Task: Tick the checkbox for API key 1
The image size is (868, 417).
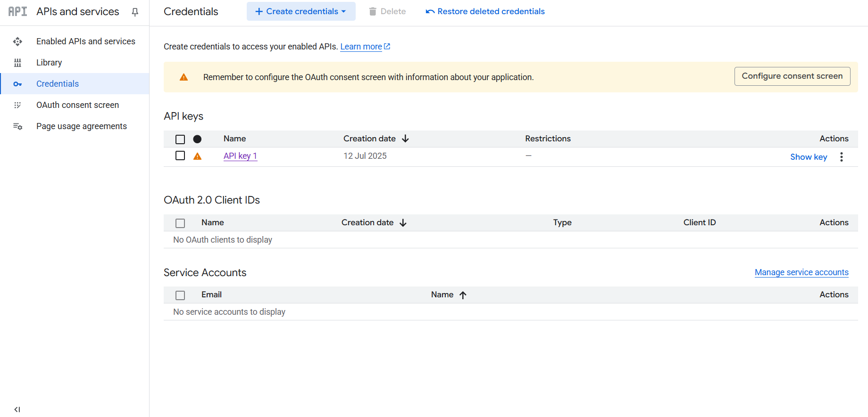Action: tap(180, 155)
